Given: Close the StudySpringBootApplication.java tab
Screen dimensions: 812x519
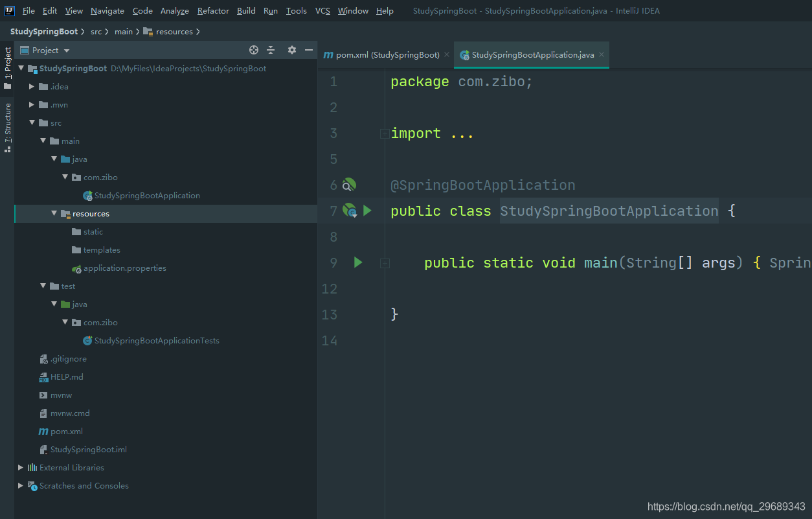Looking at the screenshot, I should pyautogui.click(x=602, y=54).
